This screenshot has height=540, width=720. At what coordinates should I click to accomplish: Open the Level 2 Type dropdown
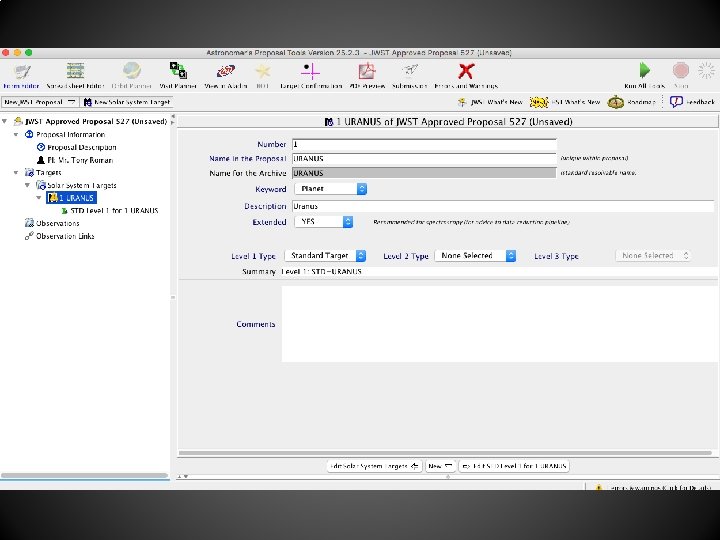pyautogui.click(x=475, y=256)
